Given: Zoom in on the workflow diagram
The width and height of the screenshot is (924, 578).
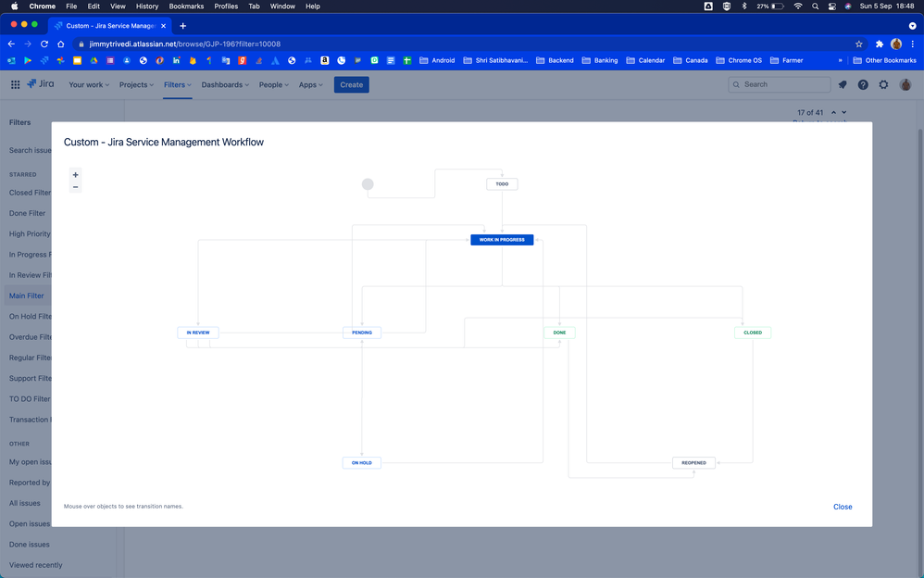Looking at the screenshot, I should coord(75,174).
